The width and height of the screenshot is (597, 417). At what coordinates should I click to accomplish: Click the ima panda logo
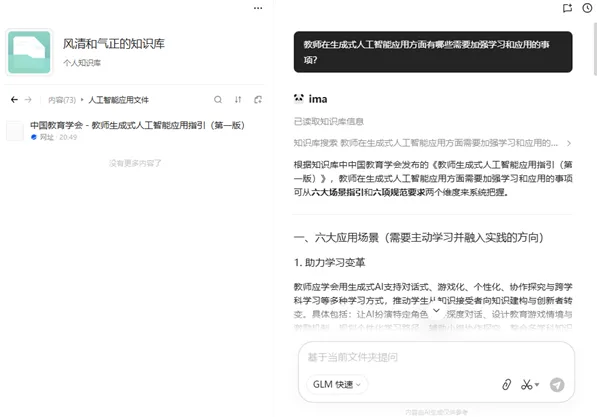pos(299,99)
